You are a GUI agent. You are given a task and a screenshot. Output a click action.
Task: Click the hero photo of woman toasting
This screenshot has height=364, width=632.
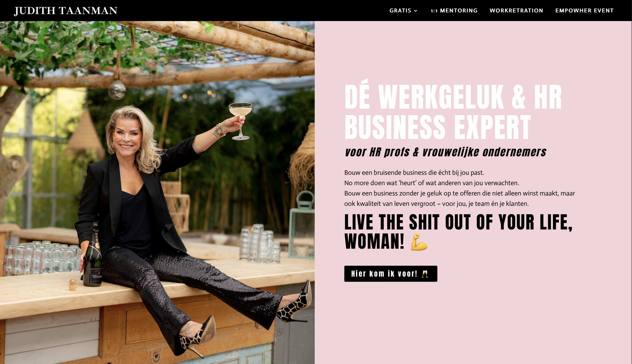pos(157,192)
